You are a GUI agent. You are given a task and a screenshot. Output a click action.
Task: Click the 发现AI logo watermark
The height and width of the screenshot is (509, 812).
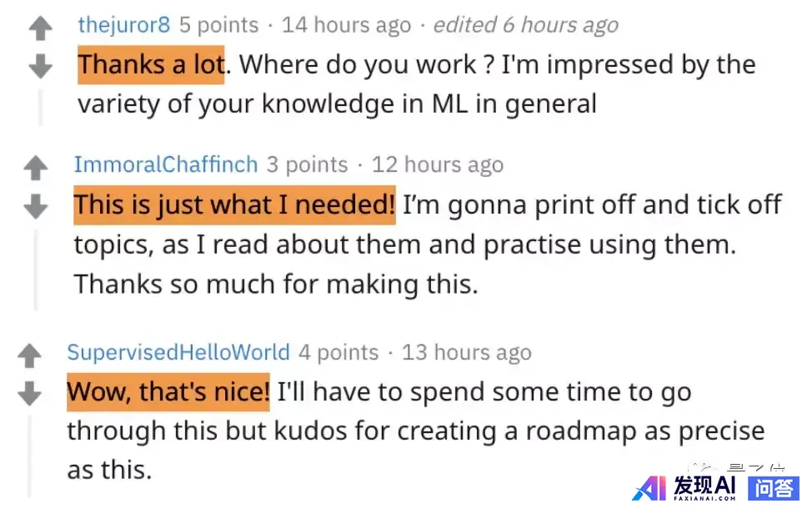pos(685,486)
